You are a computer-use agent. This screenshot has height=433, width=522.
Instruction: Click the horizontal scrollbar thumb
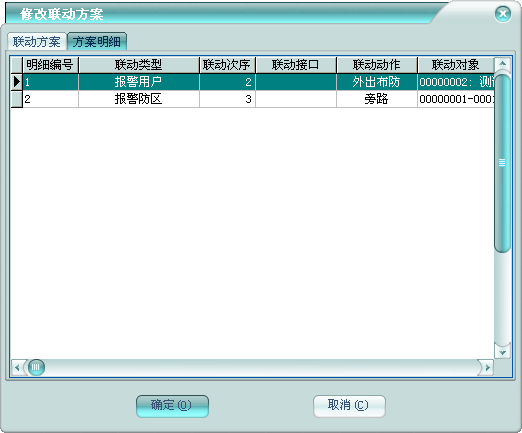[x=36, y=367]
